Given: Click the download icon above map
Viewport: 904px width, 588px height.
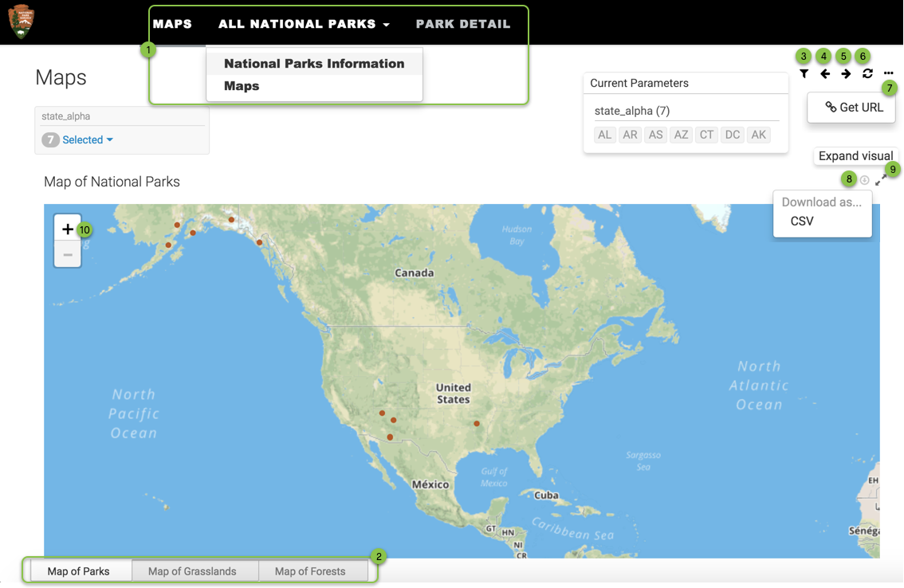Looking at the screenshot, I should coord(864,180).
